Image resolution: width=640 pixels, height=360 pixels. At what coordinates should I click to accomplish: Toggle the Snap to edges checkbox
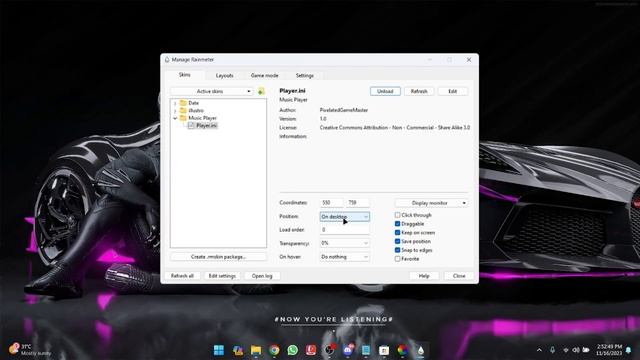[x=397, y=250]
